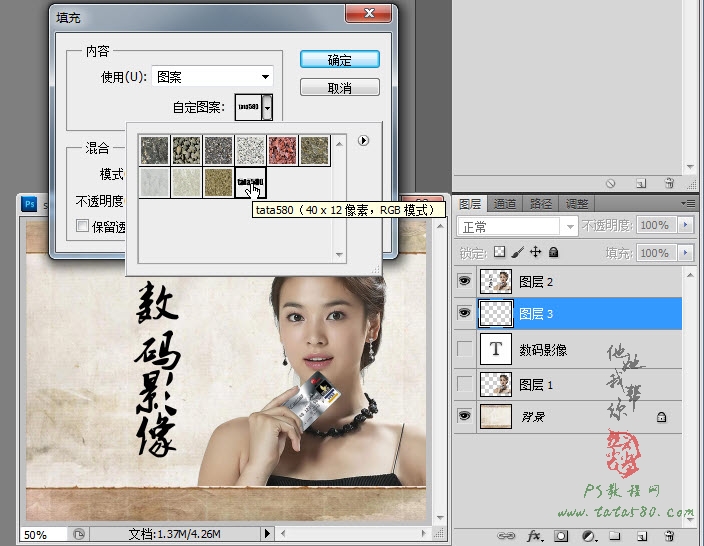Confirm fill with 确定 button
This screenshot has height=546, width=704.
pos(339,60)
